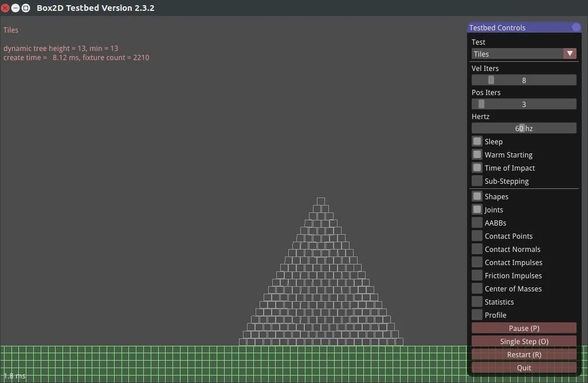Toggle the Time of Impact checkbox

(477, 168)
